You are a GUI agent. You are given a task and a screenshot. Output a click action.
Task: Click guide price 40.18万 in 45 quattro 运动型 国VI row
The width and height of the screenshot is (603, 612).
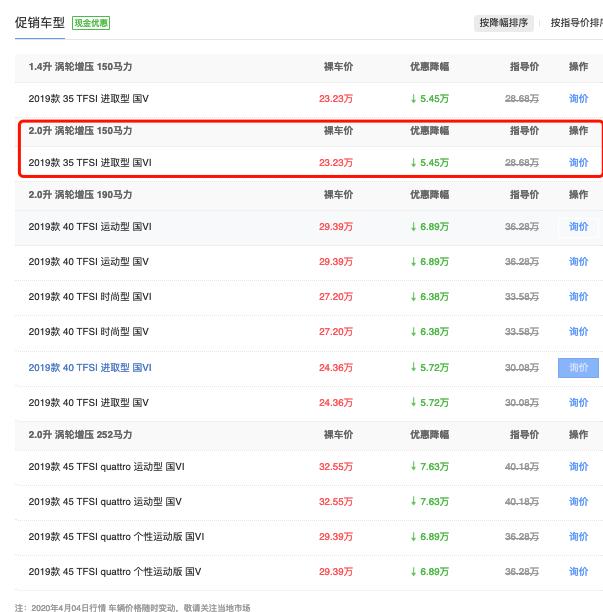(522, 467)
